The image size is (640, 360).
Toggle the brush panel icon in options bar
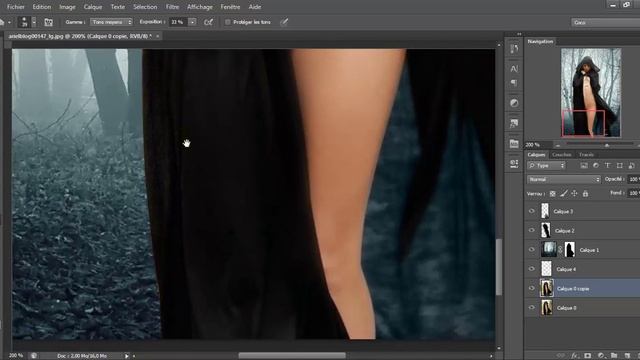49,22
